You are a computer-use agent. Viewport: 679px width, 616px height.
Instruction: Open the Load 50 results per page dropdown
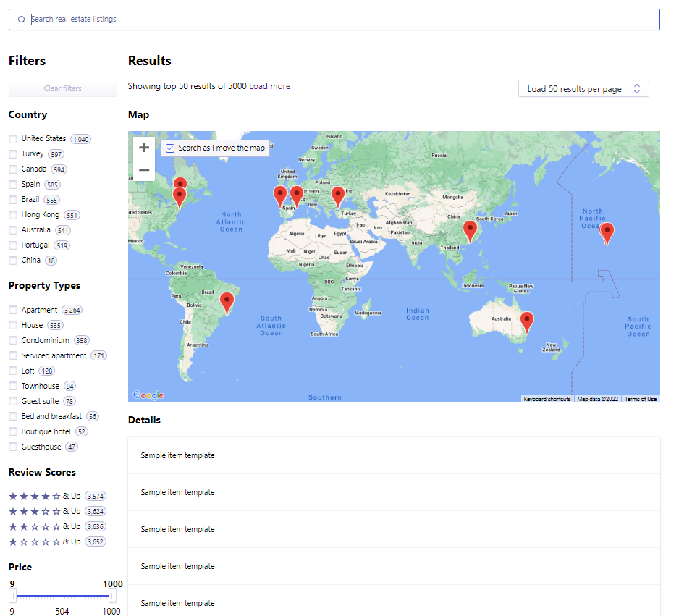[x=583, y=89]
